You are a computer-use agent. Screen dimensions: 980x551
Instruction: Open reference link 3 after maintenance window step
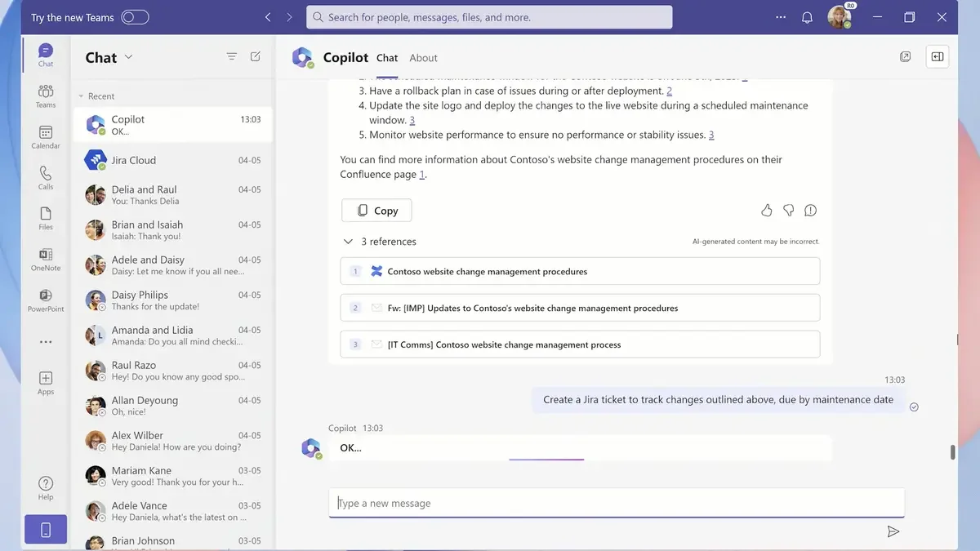pos(412,121)
